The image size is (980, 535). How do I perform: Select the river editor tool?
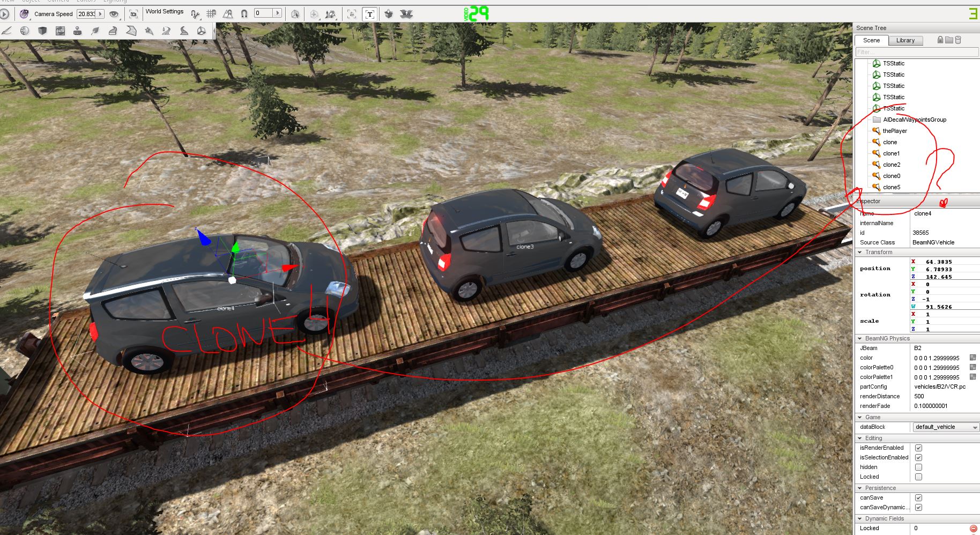click(x=166, y=31)
